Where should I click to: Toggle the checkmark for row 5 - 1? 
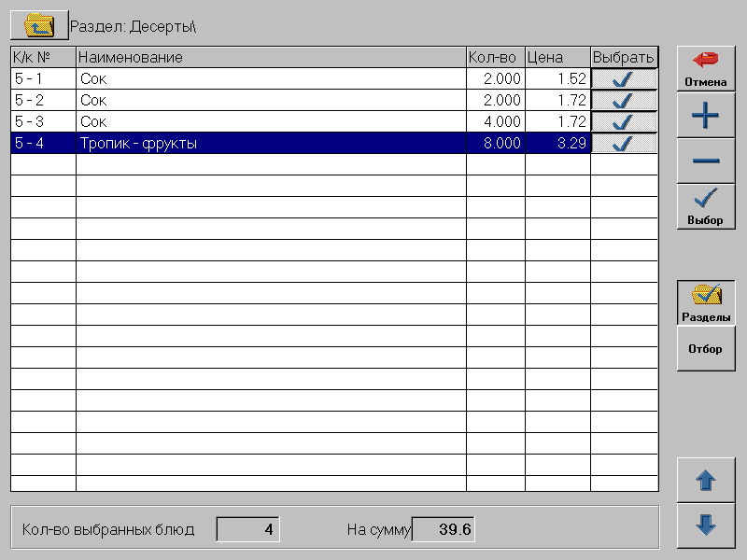624,78
